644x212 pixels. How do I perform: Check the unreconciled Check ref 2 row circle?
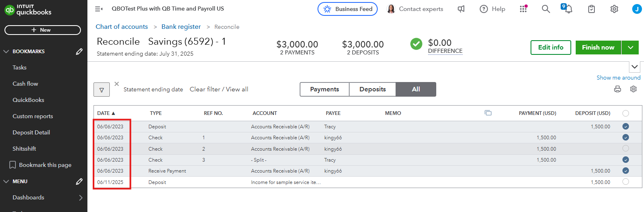[x=626, y=149]
